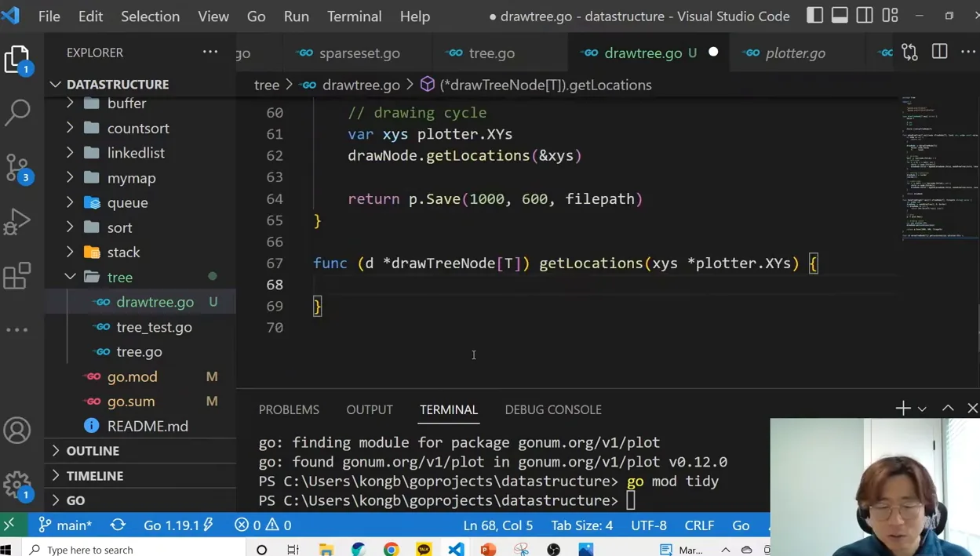Screen dimensions: 980x556
Task: Click the main* branch in status bar
Action: (x=65, y=525)
